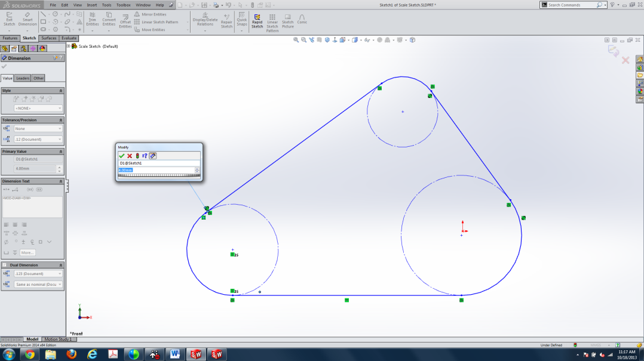Click the More button in Dimension Text

click(x=27, y=252)
